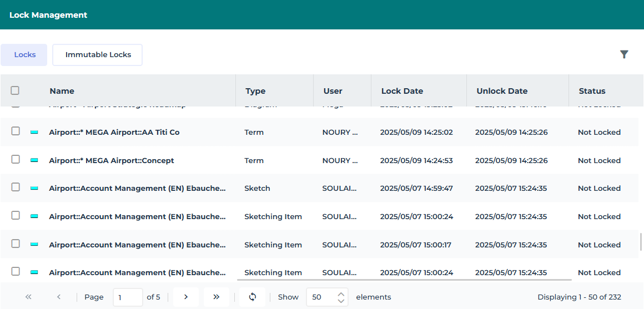Tick the select-all checkbox in header
The width and height of the screenshot is (644, 309).
(x=15, y=90)
